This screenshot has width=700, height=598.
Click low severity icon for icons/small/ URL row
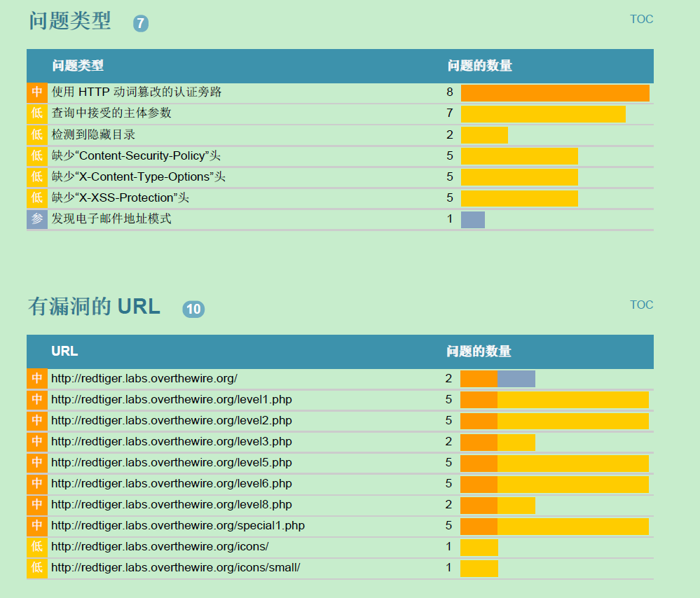pyautogui.click(x=37, y=568)
